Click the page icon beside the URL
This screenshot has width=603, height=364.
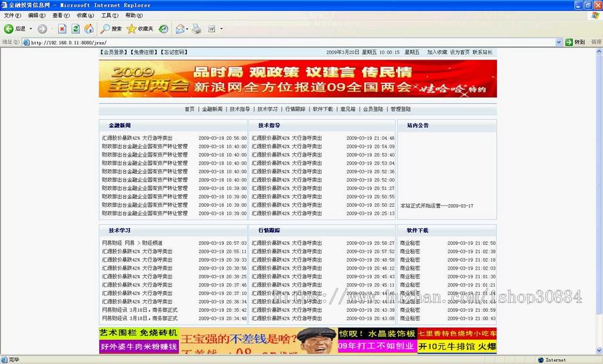pos(26,43)
